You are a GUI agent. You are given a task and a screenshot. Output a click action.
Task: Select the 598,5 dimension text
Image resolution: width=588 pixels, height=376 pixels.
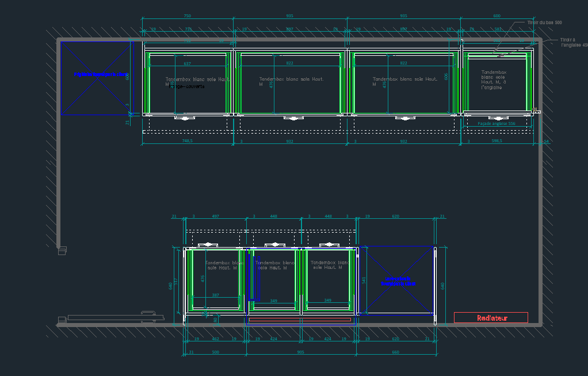pyautogui.click(x=495, y=141)
